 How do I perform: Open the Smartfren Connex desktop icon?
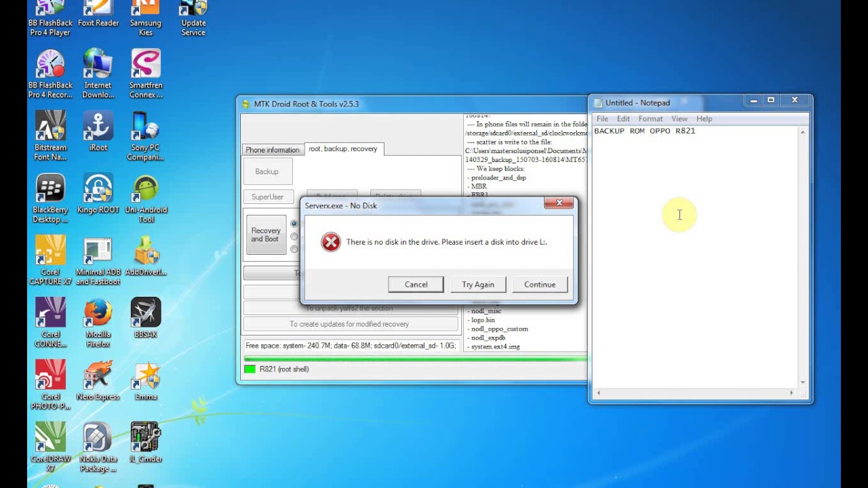(x=146, y=75)
